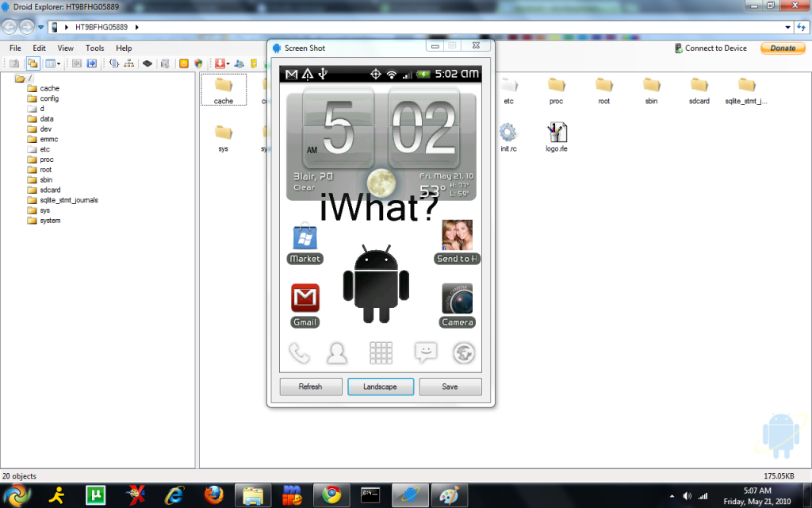Image resolution: width=812 pixels, height=508 pixels.
Task: Select the sdcard folder in tree
Action: pos(50,190)
